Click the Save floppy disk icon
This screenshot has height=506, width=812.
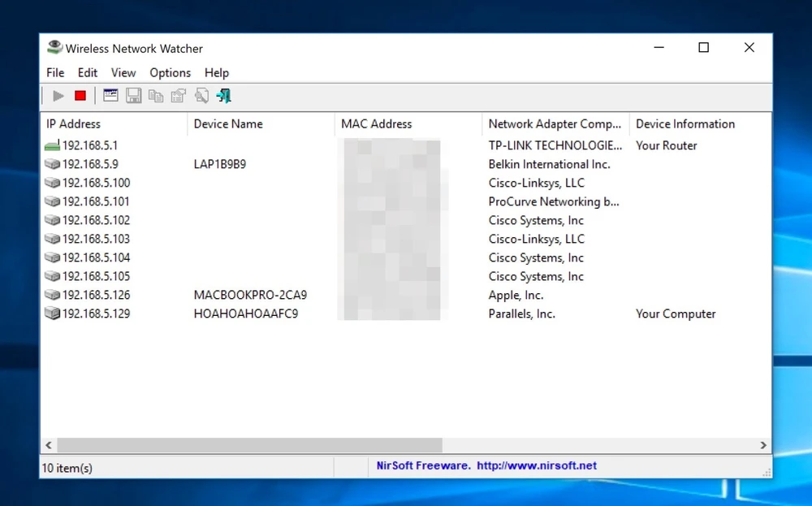click(133, 96)
